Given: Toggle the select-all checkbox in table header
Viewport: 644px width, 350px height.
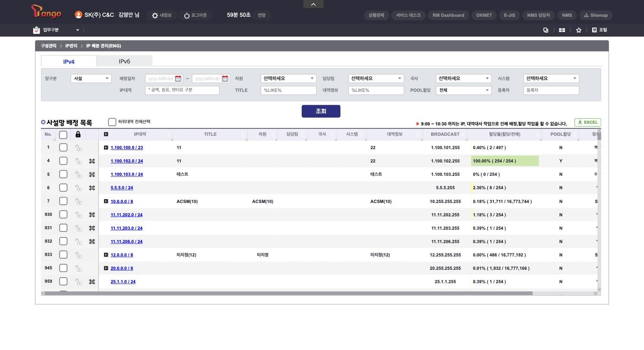Looking at the screenshot, I should click(x=63, y=134).
